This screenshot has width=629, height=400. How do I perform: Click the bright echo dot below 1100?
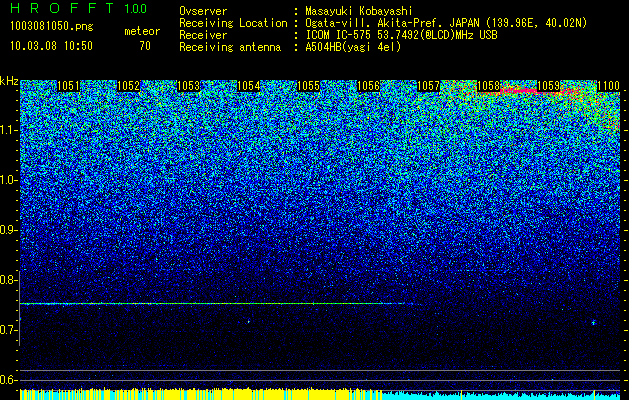[593, 322]
